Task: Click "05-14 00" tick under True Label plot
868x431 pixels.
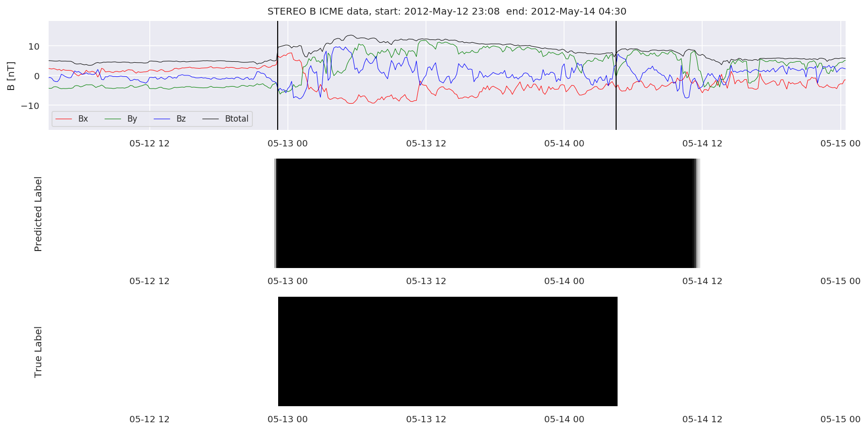Action: (x=564, y=419)
